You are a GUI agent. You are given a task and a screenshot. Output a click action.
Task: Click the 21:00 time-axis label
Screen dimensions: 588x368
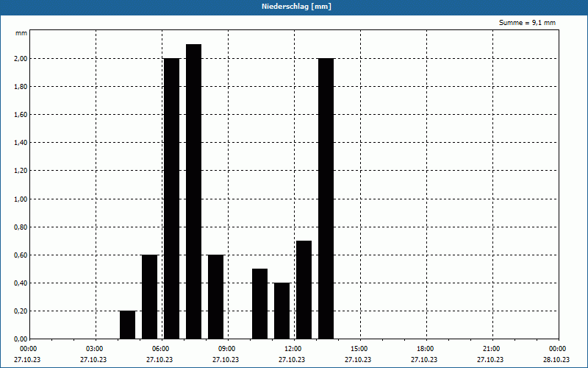[x=490, y=349]
